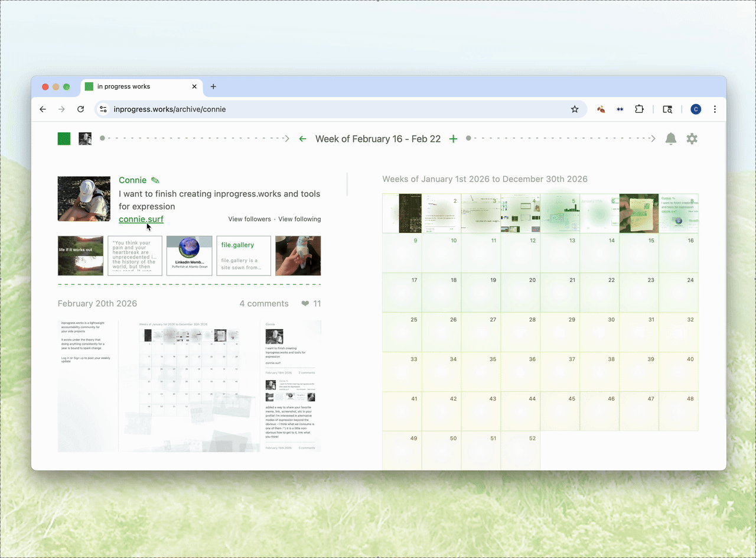Select week 20 in the calendar grid

[520, 293]
